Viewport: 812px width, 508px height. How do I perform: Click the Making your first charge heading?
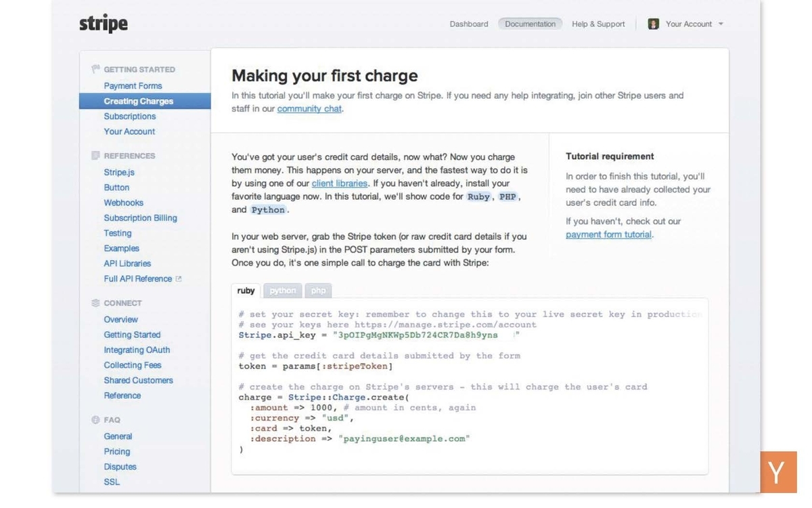[325, 76]
